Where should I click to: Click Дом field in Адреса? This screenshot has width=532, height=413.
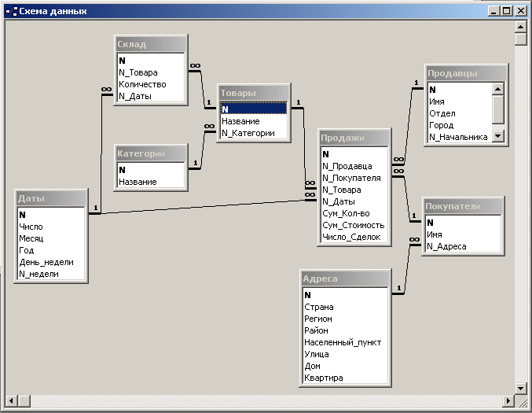point(345,366)
